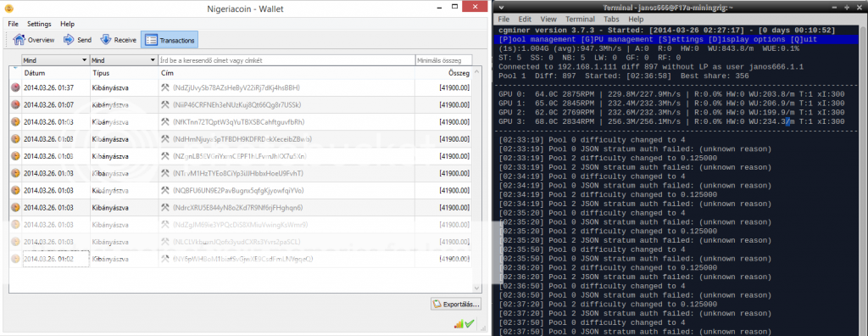Open type filter Mind dropdown above Típus
The image size is (868, 336).
pyautogui.click(x=124, y=60)
